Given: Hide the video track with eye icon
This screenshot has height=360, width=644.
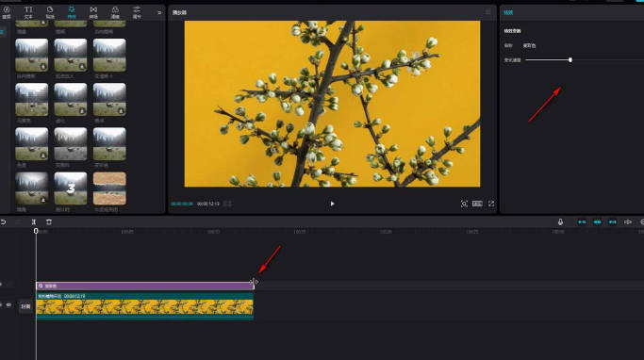Looking at the screenshot, I should (x=8, y=305).
